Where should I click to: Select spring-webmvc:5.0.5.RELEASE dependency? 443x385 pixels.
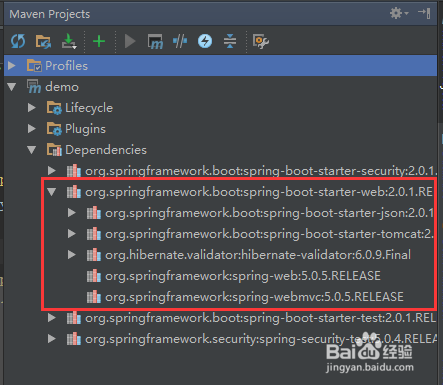coord(254,297)
